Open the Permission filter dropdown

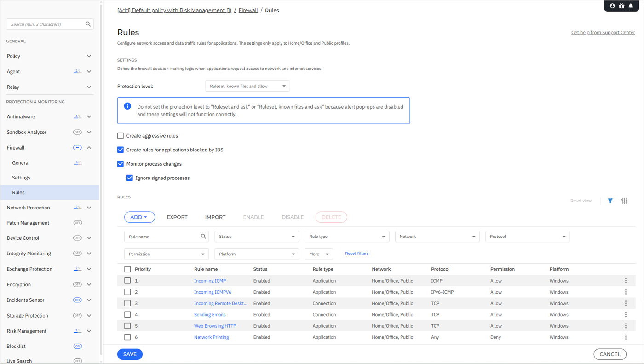point(167,254)
